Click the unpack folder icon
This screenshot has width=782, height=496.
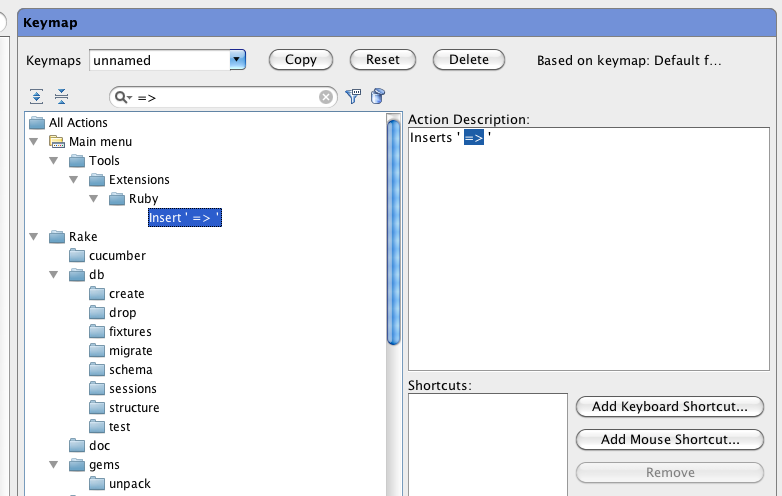[x=97, y=484]
